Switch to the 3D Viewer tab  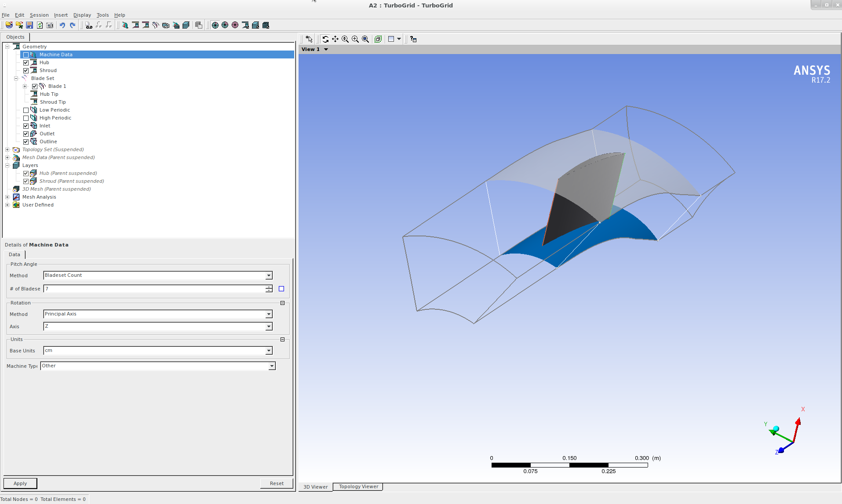pos(316,487)
